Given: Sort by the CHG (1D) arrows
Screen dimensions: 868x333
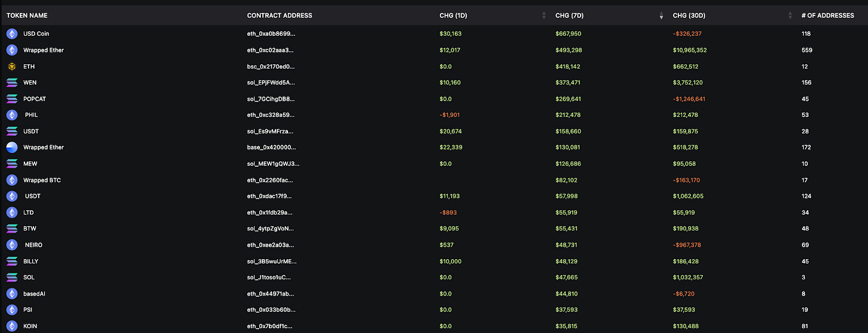Looking at the screenshot, I should tap(544, 15).
